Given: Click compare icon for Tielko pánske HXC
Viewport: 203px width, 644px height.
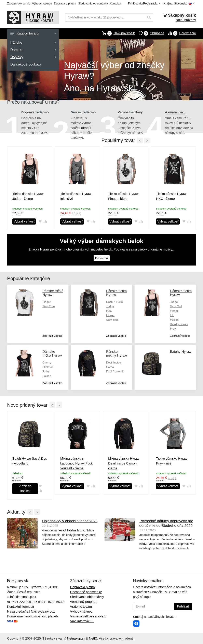Looking at the screenshot, I should (189, 221).
